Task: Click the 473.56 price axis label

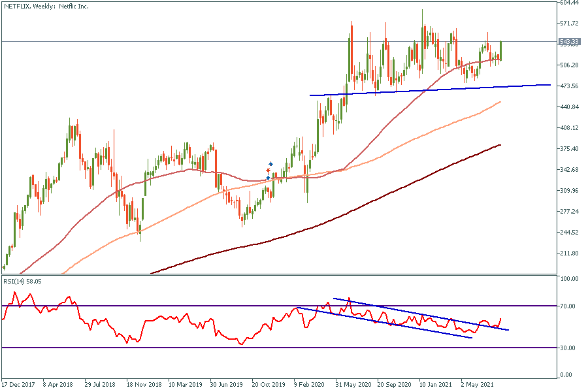Action: point(569,86)
